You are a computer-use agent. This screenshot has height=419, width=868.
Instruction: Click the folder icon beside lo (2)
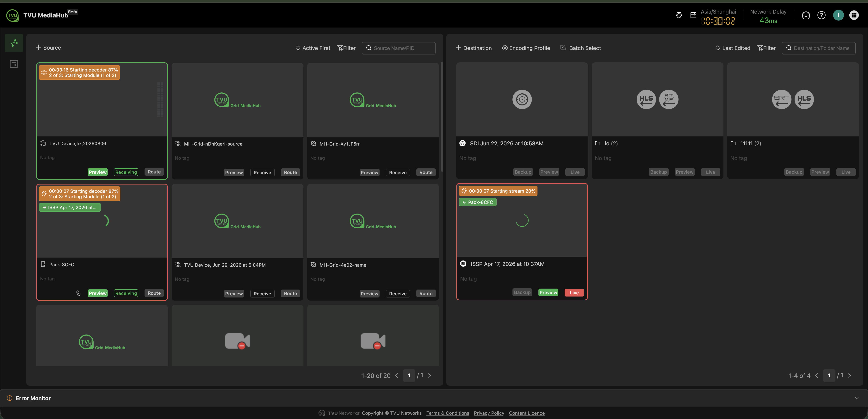tap(597, 144)
